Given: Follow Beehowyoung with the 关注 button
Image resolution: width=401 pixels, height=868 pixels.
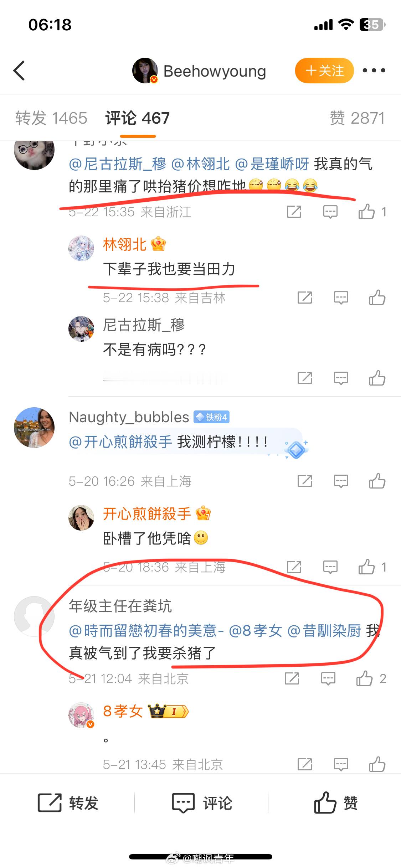Looking at the screenshot, I should click(x=324, y=71).
